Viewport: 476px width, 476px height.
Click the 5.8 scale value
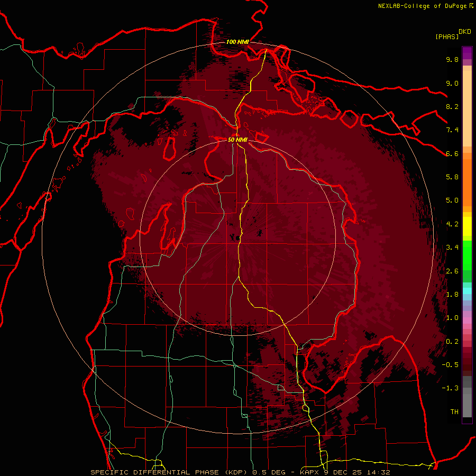(452, 177)
